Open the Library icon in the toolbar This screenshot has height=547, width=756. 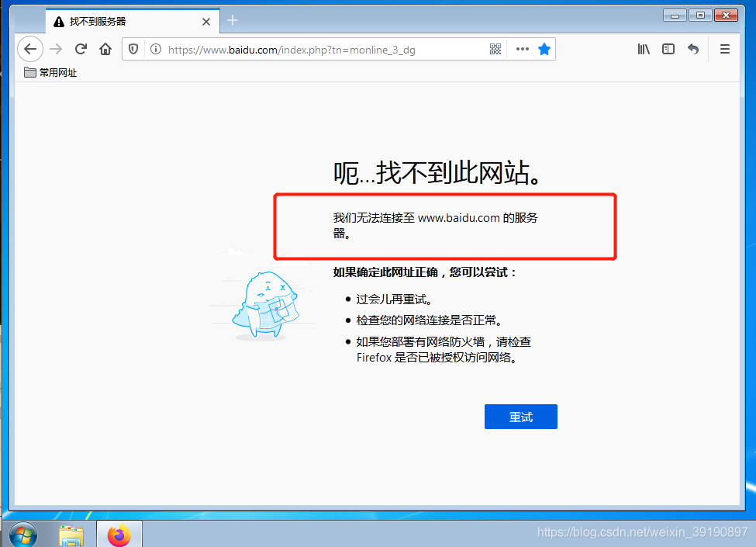click(x=643, y=48)
